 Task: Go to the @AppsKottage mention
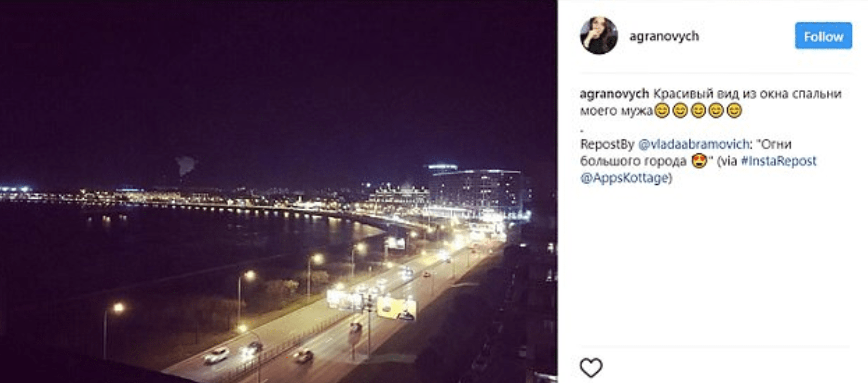tap(624, 178)
